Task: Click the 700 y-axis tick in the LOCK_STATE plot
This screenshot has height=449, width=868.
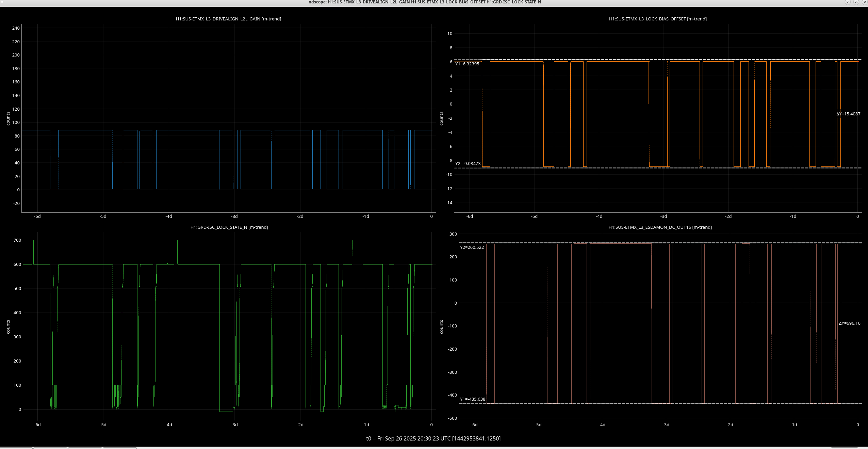Action: [17, 240]
